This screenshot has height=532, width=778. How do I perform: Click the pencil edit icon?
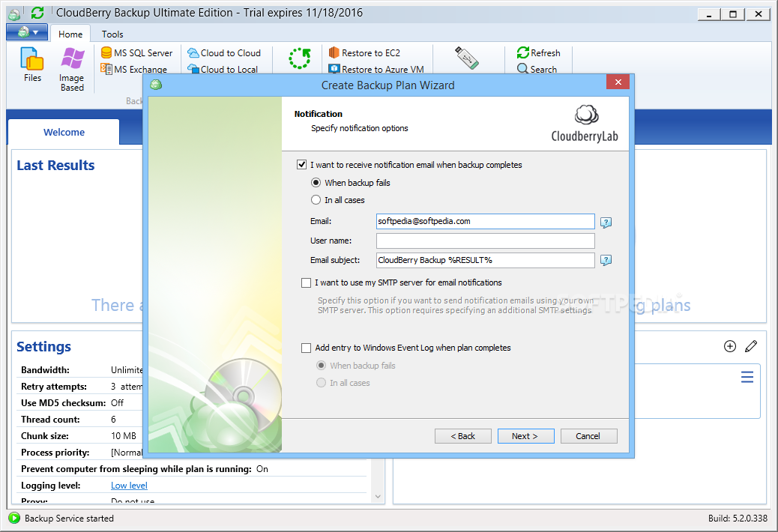point(751,346)
